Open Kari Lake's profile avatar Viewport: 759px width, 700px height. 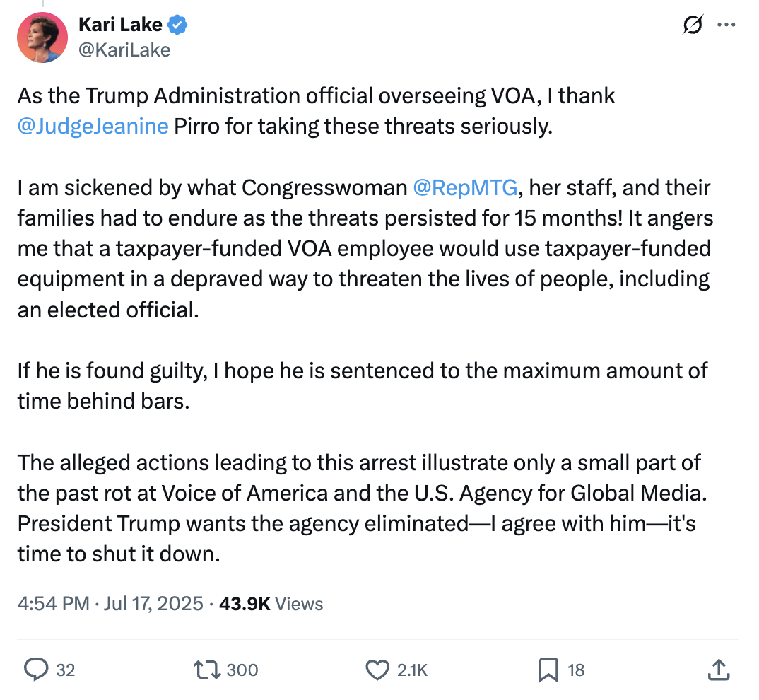pos(42,37)
